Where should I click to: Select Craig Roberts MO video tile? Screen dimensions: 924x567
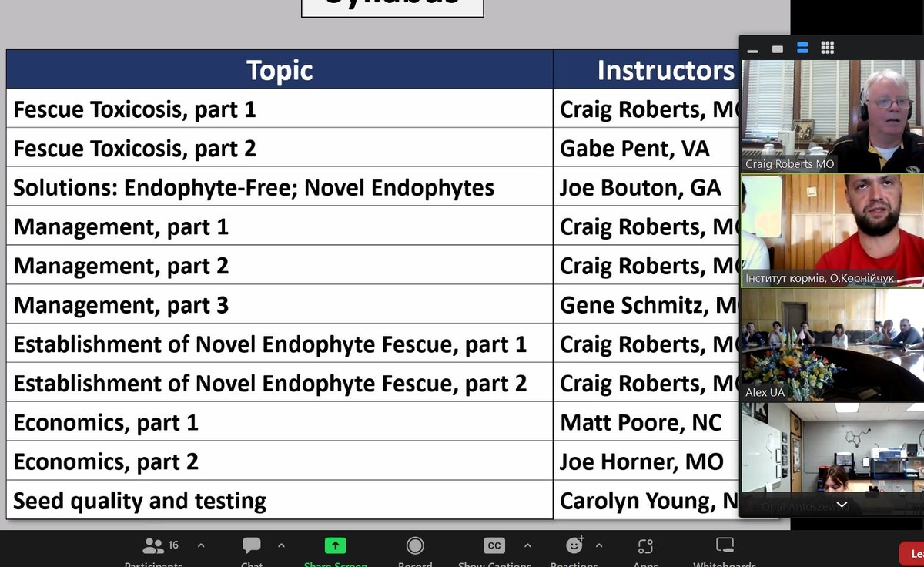[832, 116]
